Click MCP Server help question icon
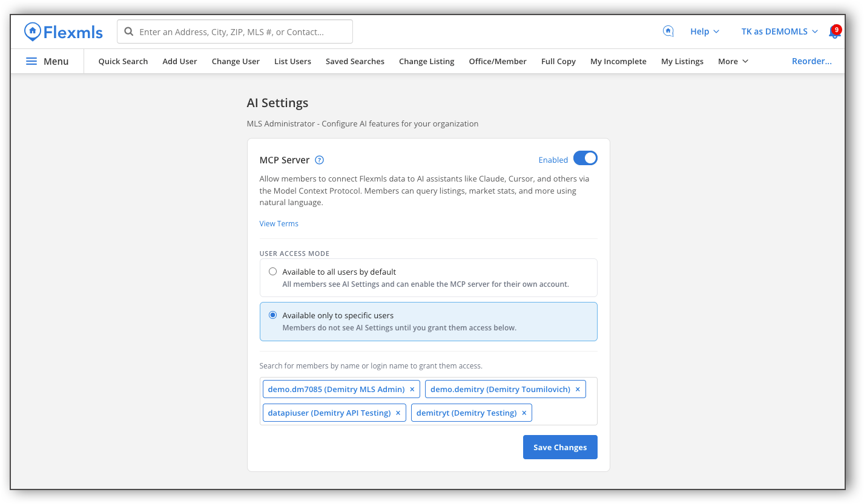 [320, 160]
